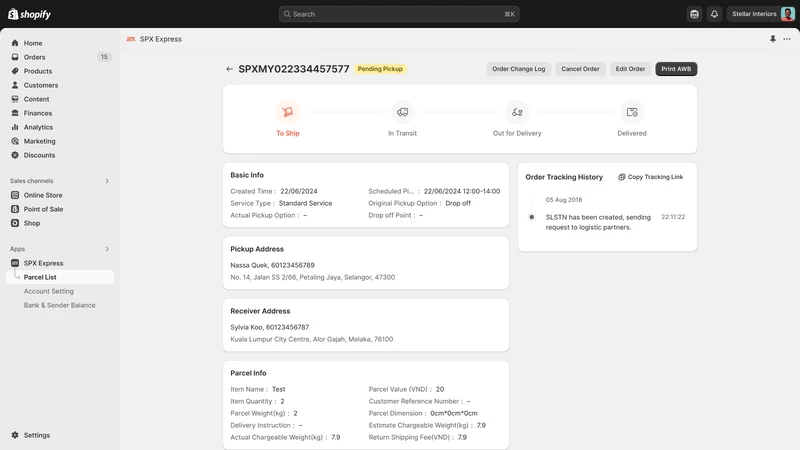This screenshot has width=800, height=450.
Task: Click the Shop channel icon
Action: [x=15, y=223]
